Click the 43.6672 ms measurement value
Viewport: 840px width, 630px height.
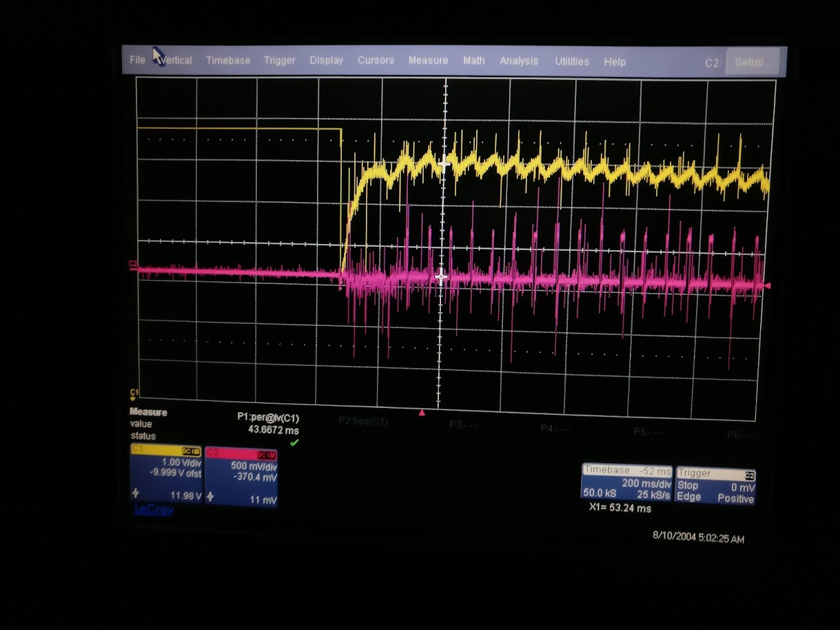274,429
